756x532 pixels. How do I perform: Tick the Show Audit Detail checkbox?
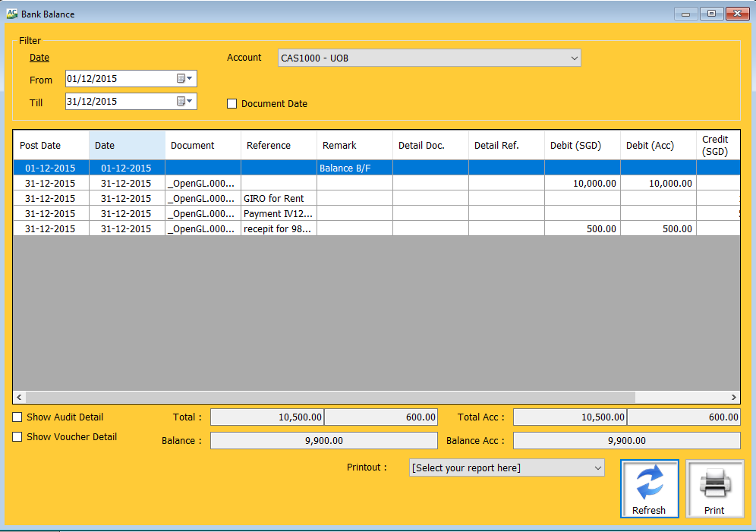coord(17,417)
